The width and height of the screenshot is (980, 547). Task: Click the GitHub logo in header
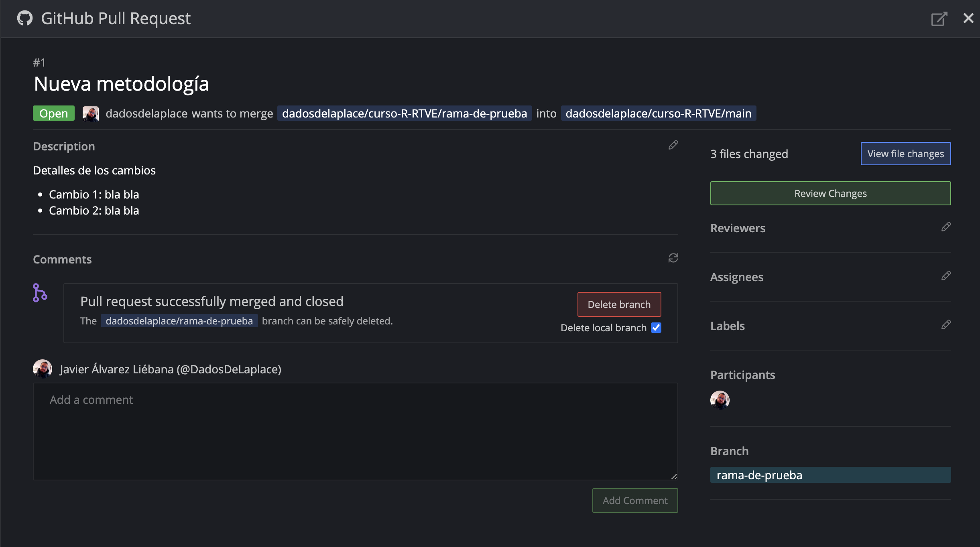click(x=25, y=18)
